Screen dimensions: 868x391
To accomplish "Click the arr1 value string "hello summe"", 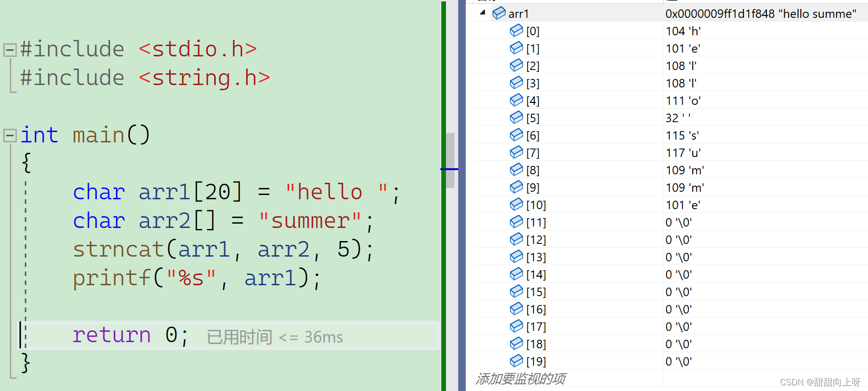I will pos(760,14).
